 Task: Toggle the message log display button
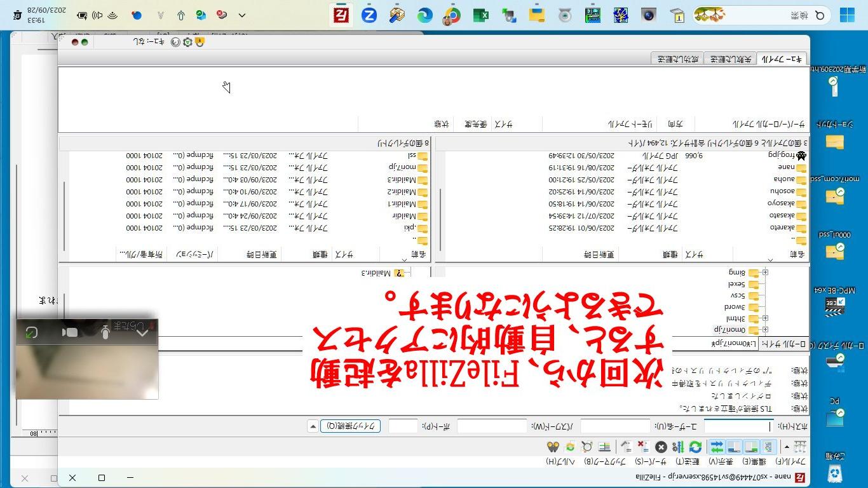point(768,447)
